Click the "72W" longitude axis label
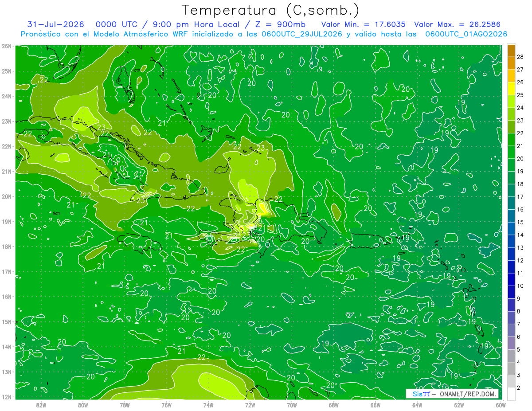 (250, 404)
